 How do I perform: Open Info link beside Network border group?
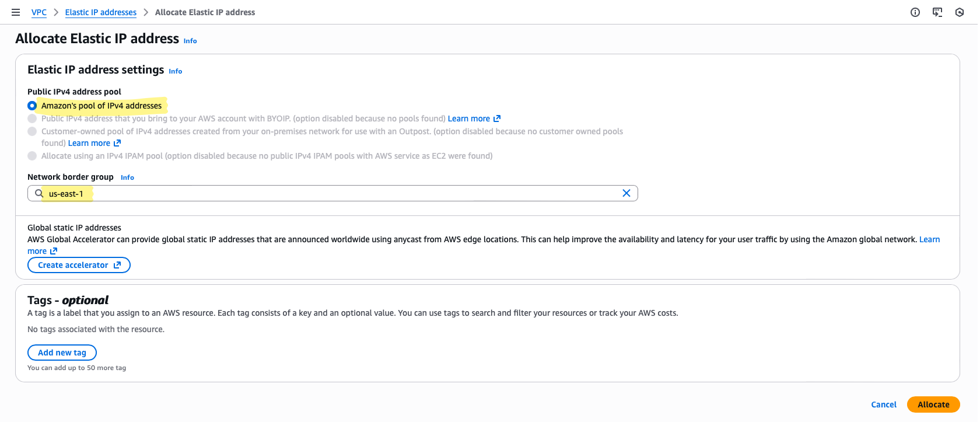click(127, 177)
